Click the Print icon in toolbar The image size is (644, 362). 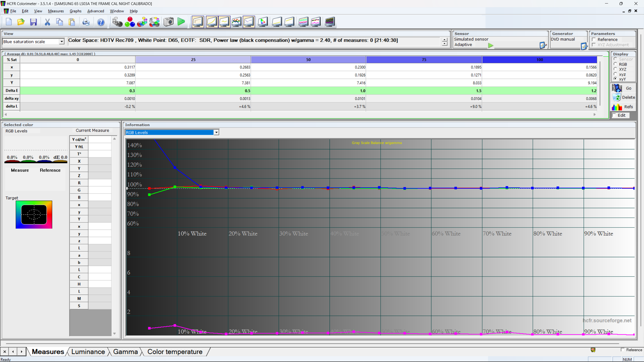(86, 22)
